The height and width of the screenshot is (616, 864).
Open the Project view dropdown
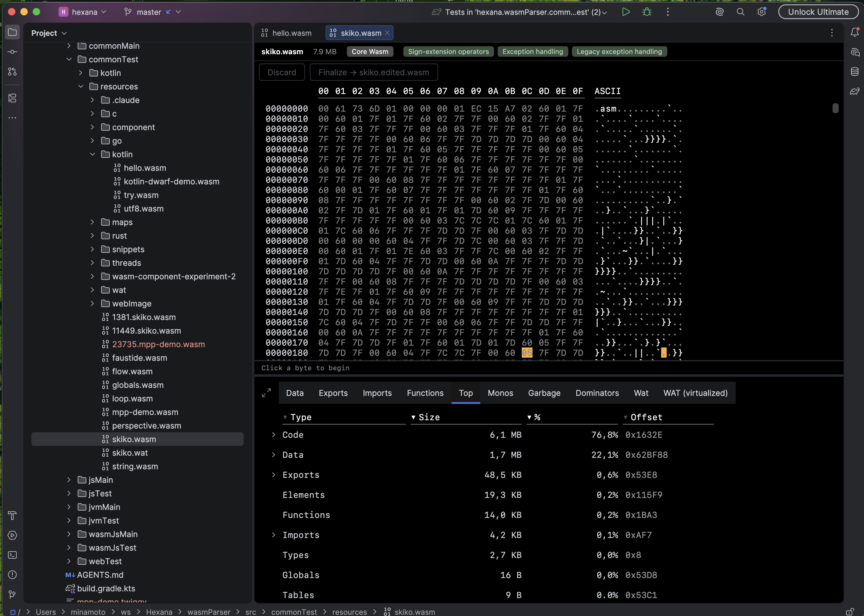tap(49, 33)
